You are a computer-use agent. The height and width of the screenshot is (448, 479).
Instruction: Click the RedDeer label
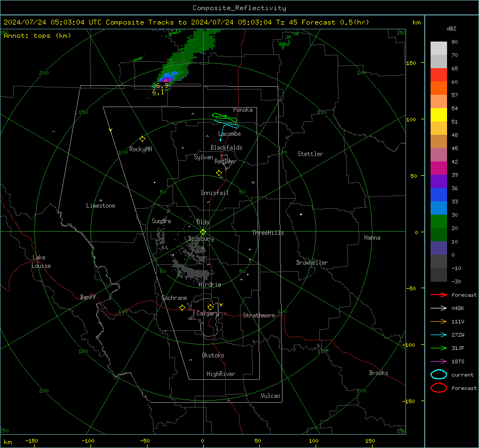[226, 161]
